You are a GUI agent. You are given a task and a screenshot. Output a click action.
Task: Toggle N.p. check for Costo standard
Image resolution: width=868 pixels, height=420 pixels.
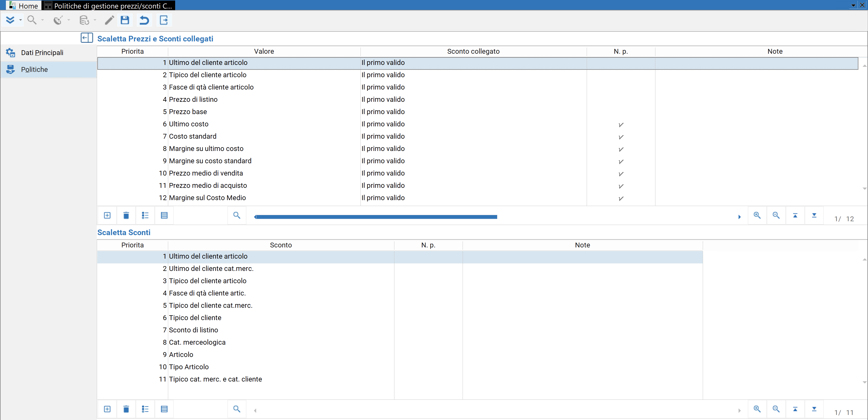pos(621,137)
